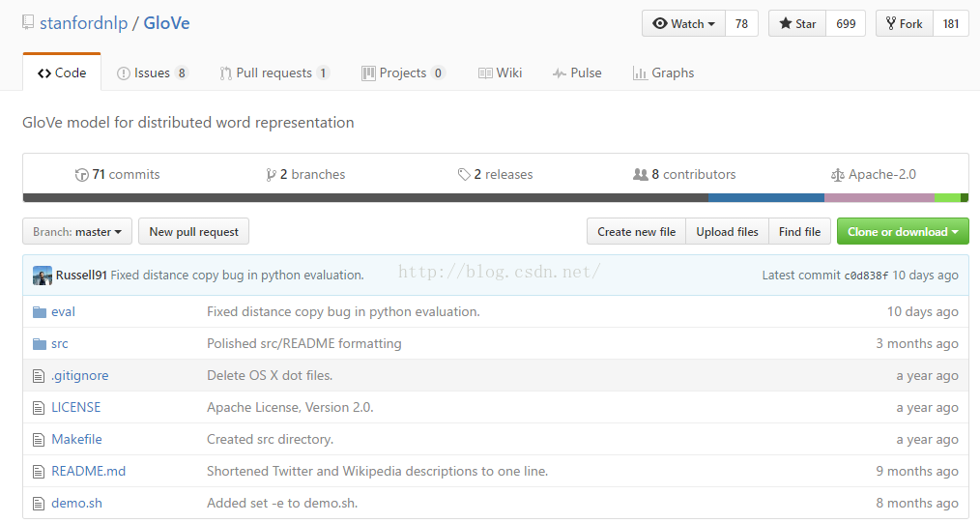Screen dimensions: 980x523
Task: Open the commit hash c0d838f
Action: (866, 276)
